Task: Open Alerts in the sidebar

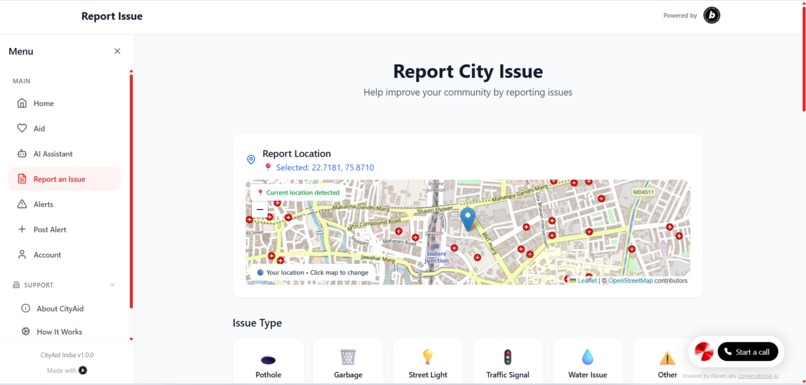Action: point(64,204)
